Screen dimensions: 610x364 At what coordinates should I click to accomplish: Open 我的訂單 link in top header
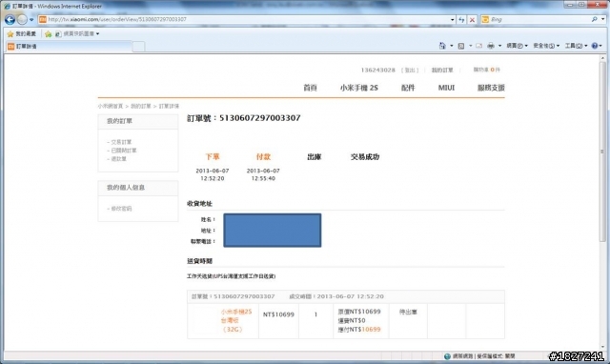pyautogui.click(x=442, y=70)
